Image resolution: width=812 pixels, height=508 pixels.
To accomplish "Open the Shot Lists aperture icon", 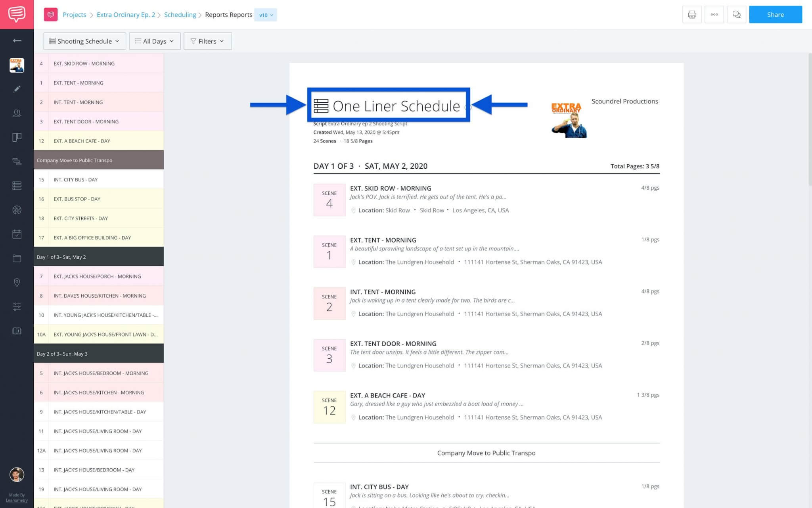I will [17, 210].
